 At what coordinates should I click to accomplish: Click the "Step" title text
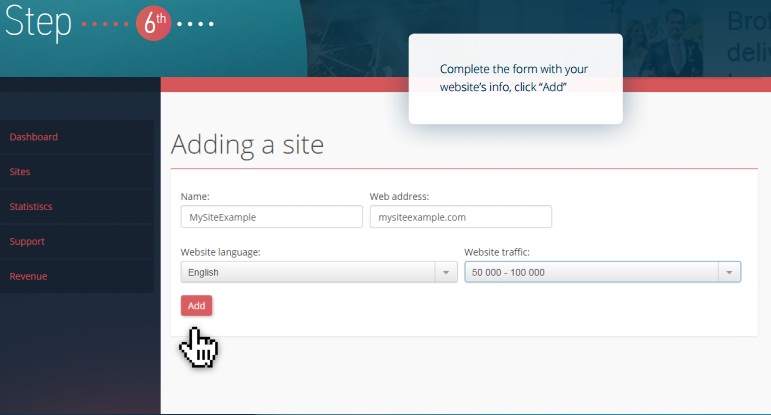pos(38,24)
